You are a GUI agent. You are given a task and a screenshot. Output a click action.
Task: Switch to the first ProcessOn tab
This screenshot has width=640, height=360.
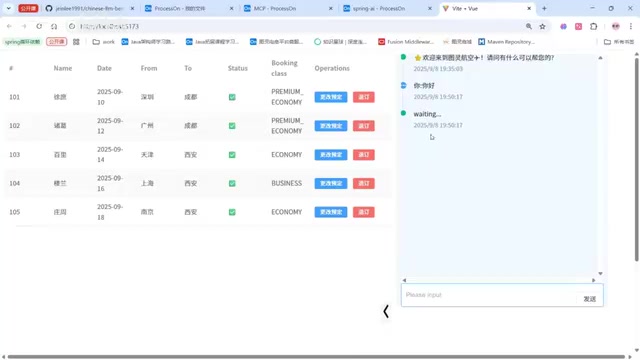189,8
